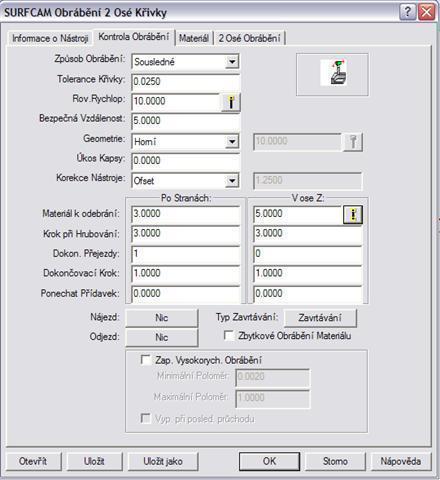This screenshot has width=440, height=480.
Task: Click the help question mark in title bar
Action: (407, 12)
